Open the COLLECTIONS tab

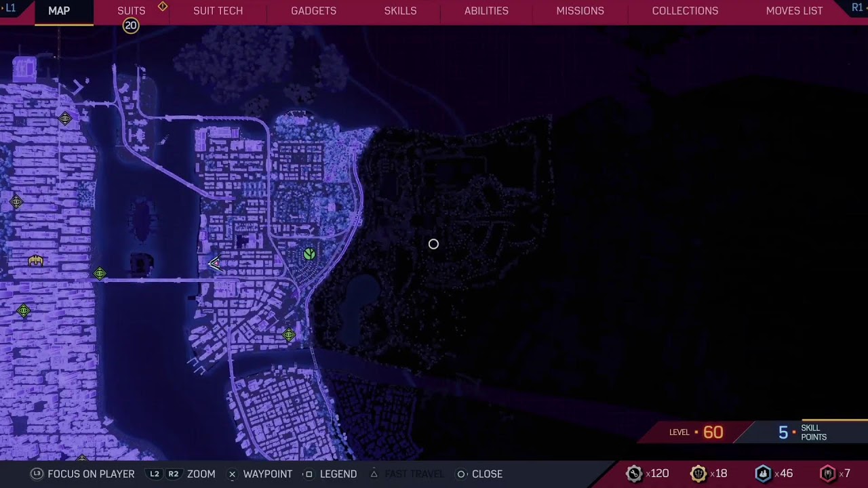pyautogui.click(x=685, y=11)
